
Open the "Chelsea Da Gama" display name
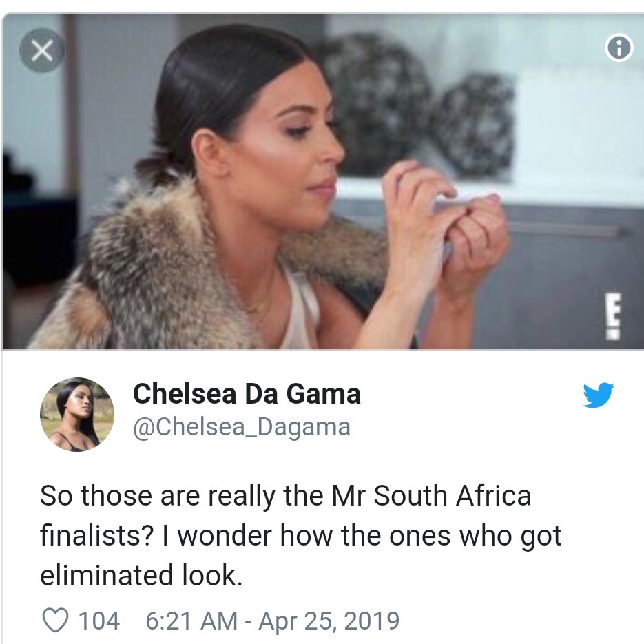(x=247, y=394)
